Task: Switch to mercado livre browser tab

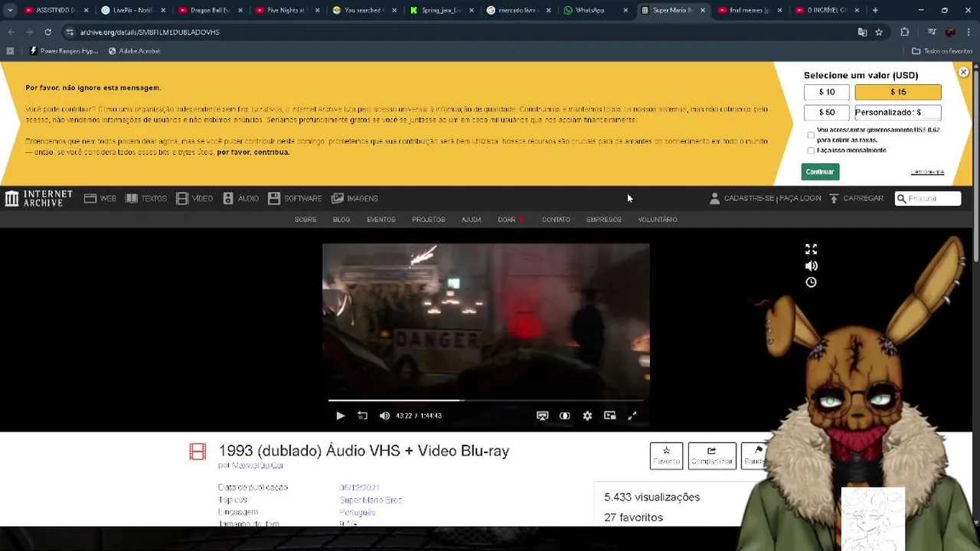Action: pos(518,11)
